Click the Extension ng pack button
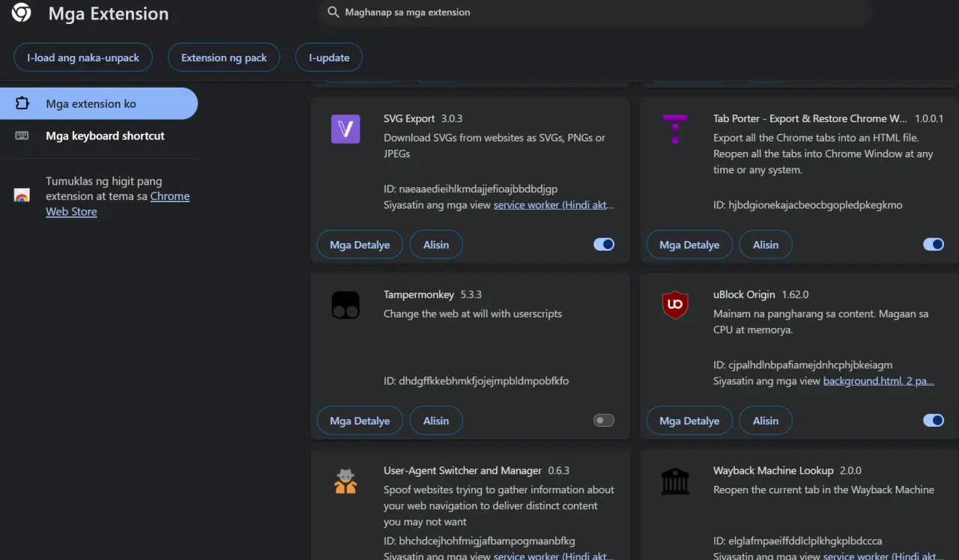This screenshot has height=560, width=959. pos(224,58)
